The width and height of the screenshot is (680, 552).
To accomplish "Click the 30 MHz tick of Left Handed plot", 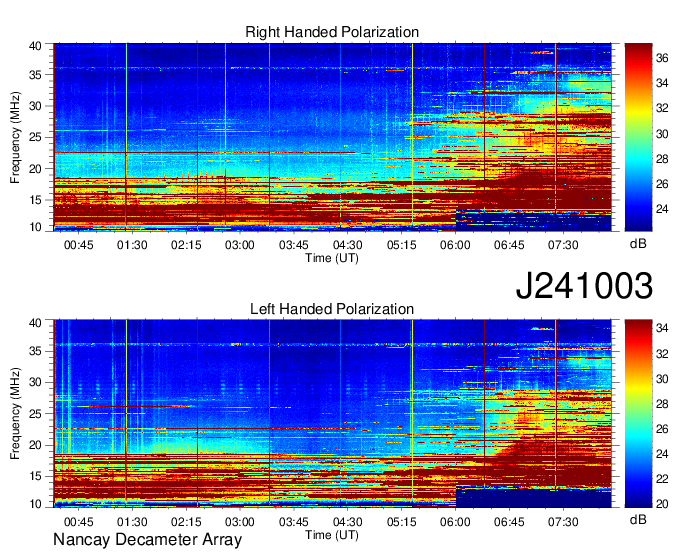I will tap(35, 382).
